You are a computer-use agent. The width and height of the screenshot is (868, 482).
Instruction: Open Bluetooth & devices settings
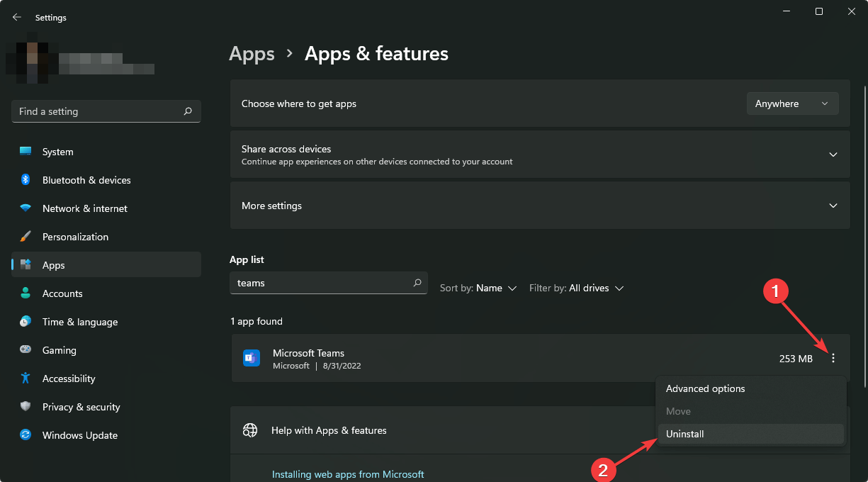[x=85, y=180]
